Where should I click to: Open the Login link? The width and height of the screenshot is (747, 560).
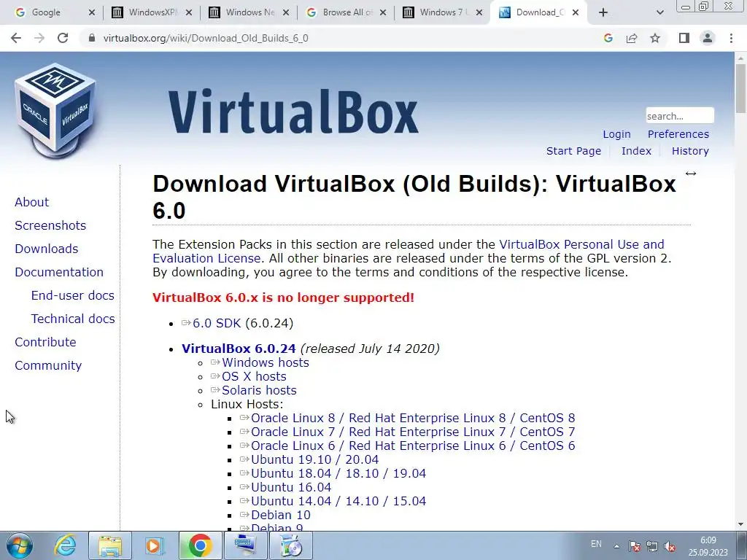pos(616,134)
